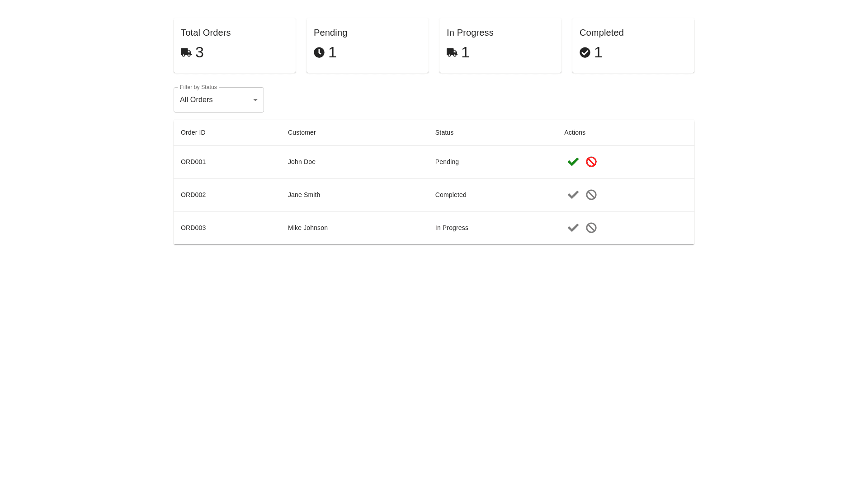Click the Customer column header
Viewport: 868px width, 488px height.
pos(302,132)
